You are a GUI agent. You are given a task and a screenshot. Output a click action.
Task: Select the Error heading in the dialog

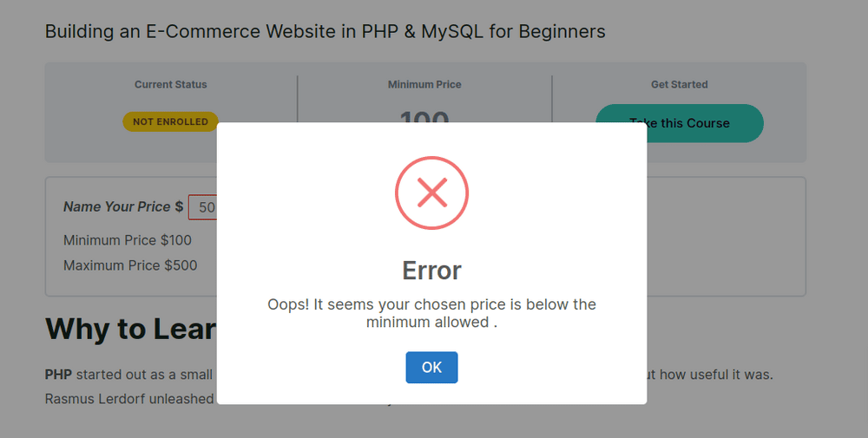click(x=431, y=271)
